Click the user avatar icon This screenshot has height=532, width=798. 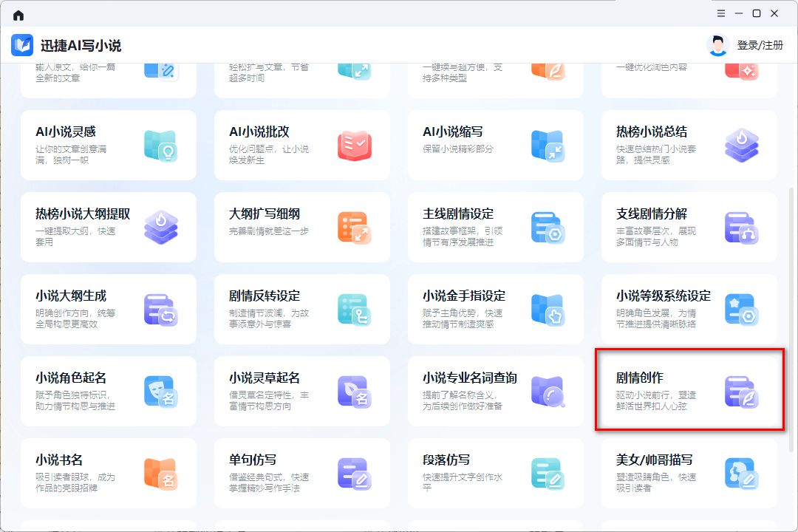[717, 45]
